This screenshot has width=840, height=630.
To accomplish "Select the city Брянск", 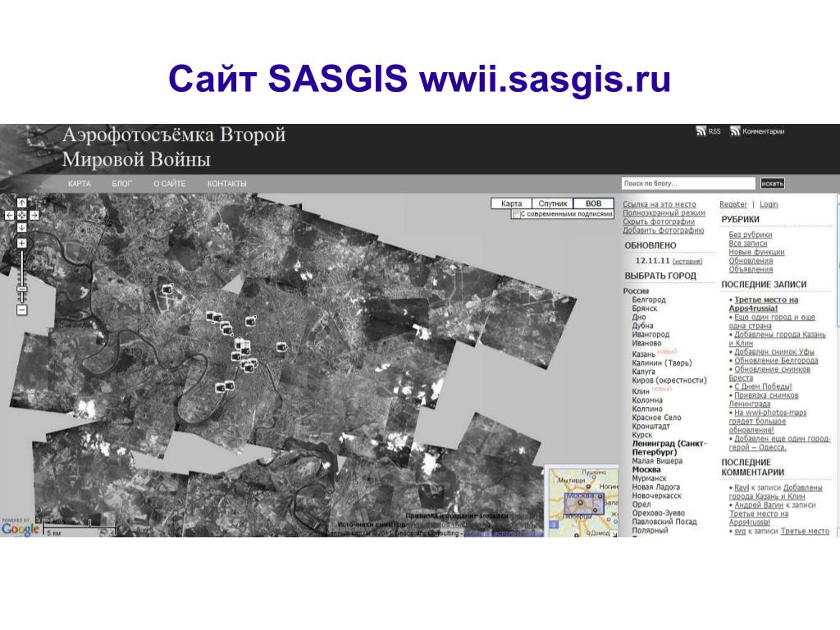I will pos(645,308).
